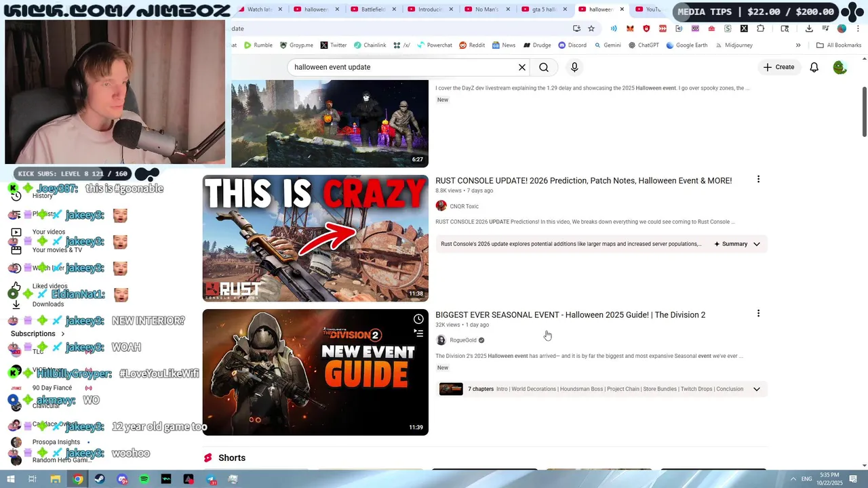Expand Subscriptions in the sidebar
The height and width of the screenshot is (488, 868).
click(x=38, y=333)
